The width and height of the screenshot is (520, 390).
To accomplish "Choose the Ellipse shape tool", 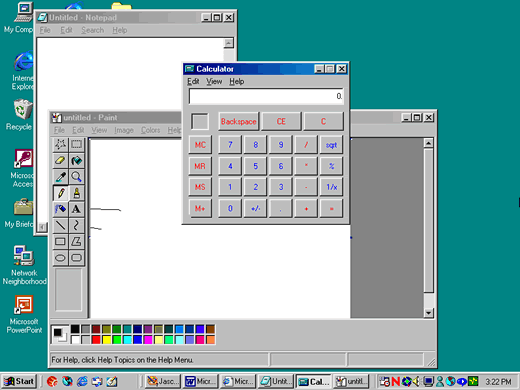I will point(60,258).
